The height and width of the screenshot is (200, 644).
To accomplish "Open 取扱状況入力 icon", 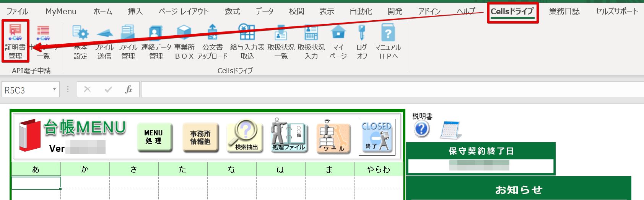I will 311,41.
